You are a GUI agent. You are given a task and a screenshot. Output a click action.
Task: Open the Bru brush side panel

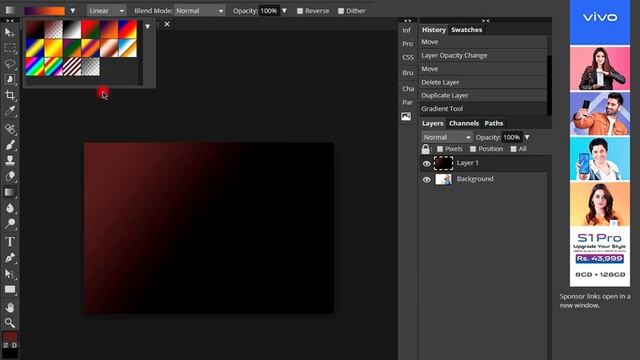(407, 73)
